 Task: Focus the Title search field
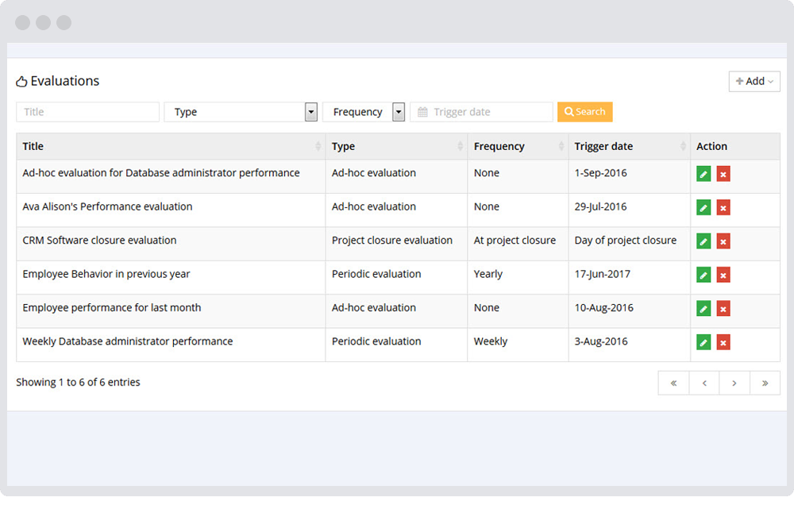tap(87, 112)
